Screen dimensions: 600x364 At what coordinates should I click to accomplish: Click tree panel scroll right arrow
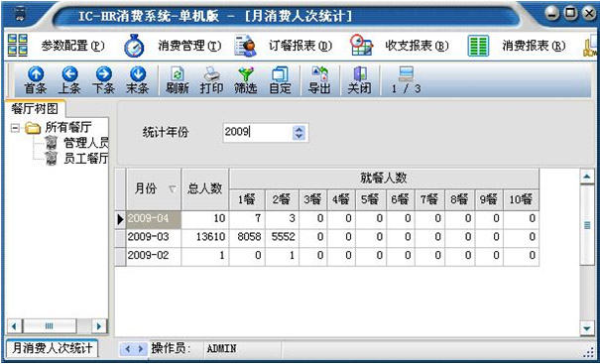coord(99,326)
